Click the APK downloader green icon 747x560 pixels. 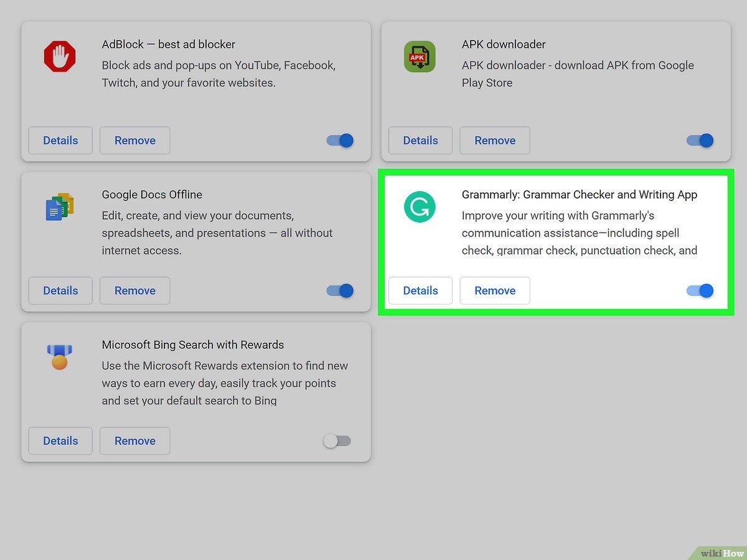419,57
